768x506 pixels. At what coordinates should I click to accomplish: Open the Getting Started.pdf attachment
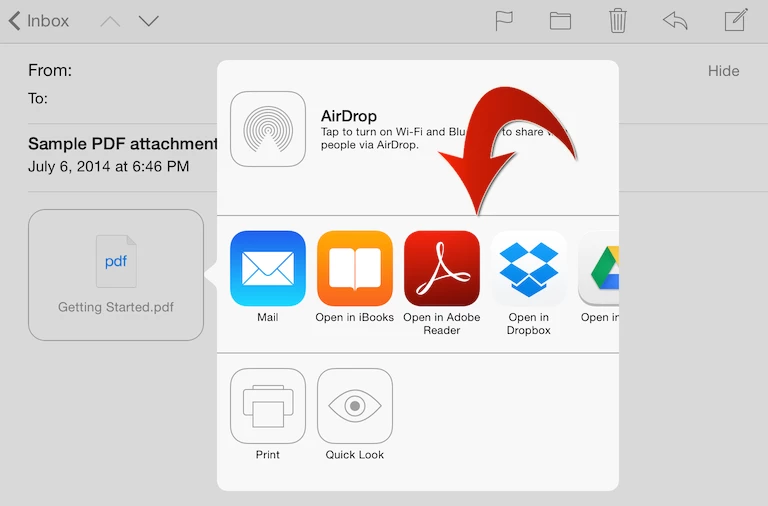tap(116, 275)
